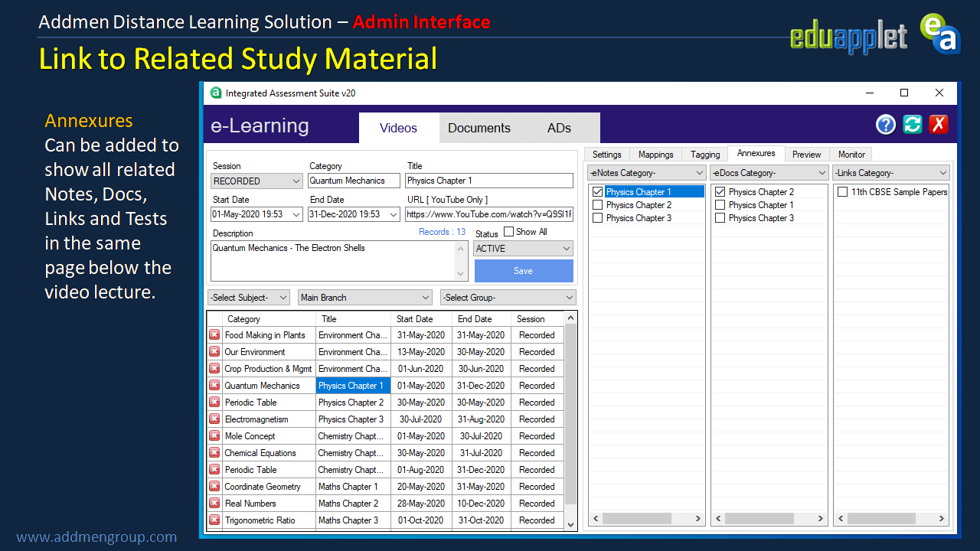The width and height of the screenshot is (980, 551).
Task: Sort list by Start Date column header
Action: (x=422, y=319)
